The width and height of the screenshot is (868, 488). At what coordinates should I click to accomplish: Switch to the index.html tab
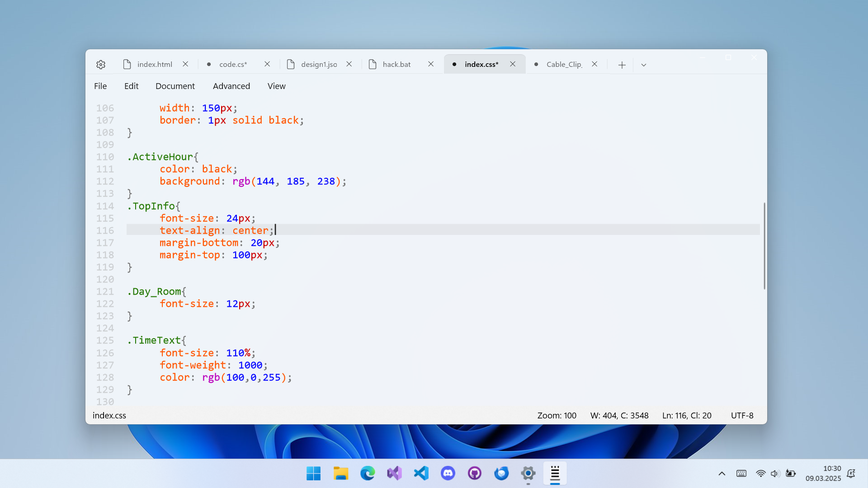155,65
